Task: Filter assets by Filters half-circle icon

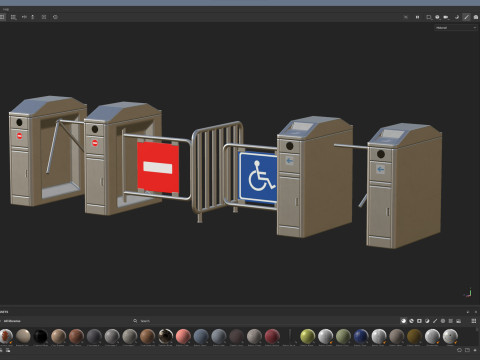Action: [427, 321]
